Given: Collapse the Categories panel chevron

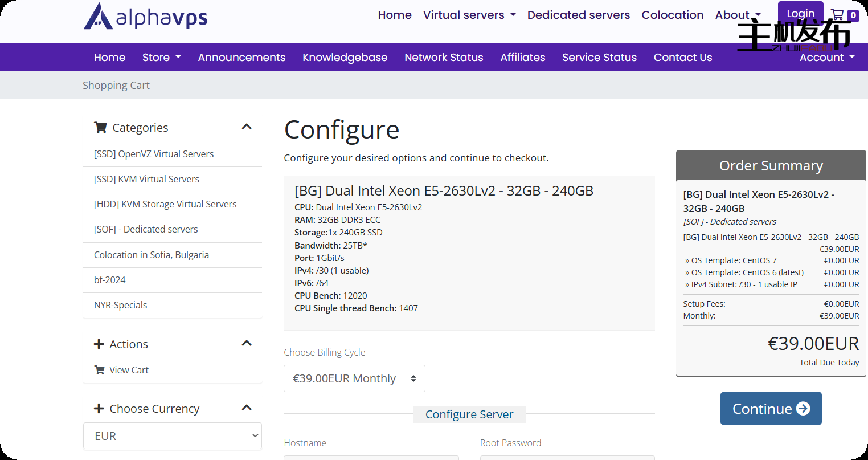Looking at the screenshot, I should pos(247,127).
